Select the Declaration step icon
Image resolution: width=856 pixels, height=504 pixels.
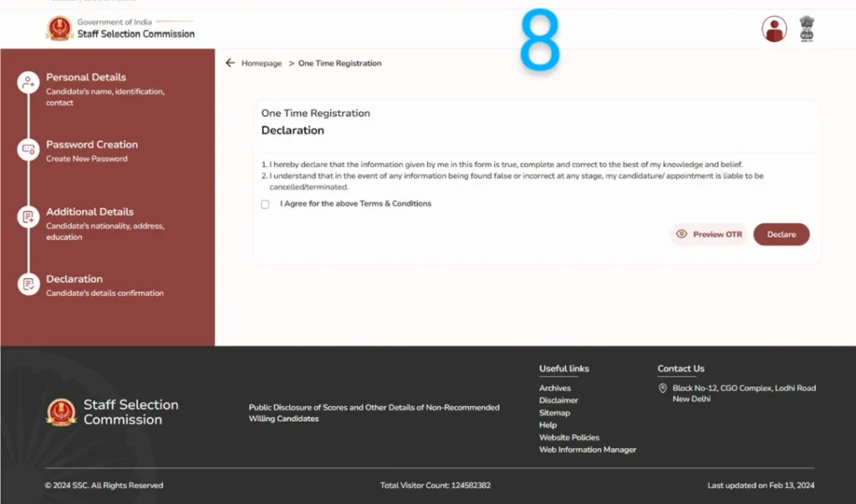(x=28, y=284)
